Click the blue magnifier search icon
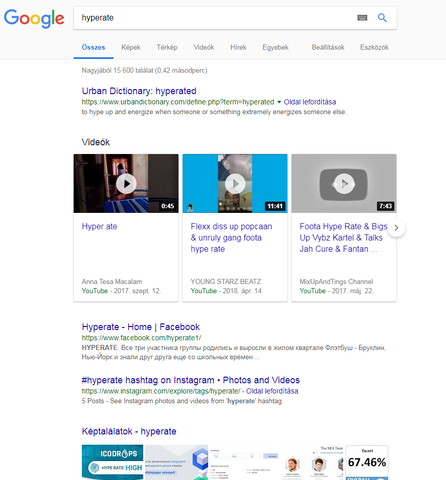Screen dimensions: 446x480 click(x=382, y=18)
